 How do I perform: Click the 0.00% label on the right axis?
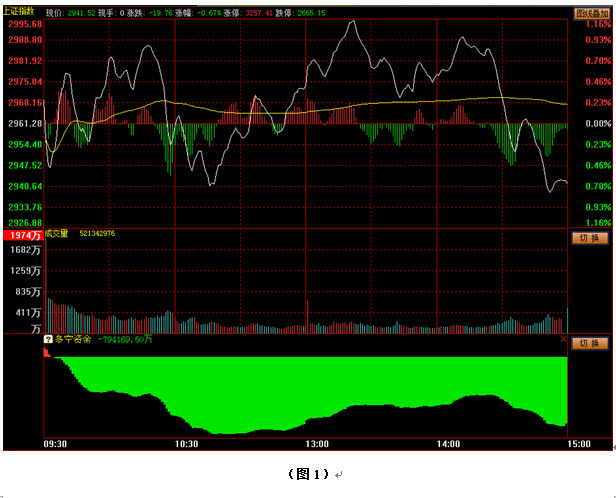598,123
